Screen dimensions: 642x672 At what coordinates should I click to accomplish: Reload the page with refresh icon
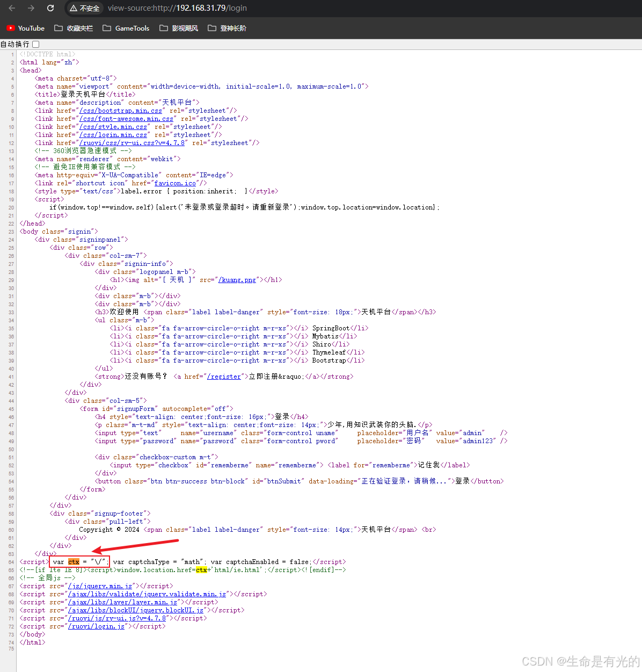pos(50,8)
